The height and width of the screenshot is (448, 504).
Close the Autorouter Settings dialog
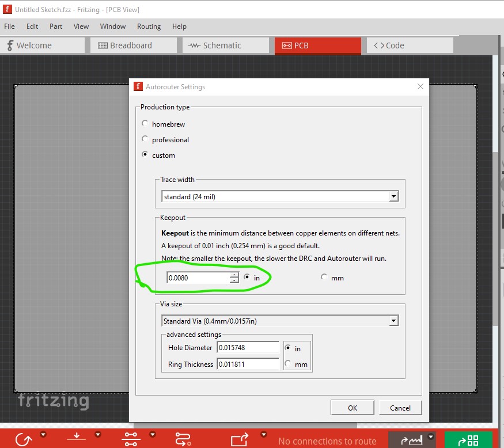[420, 86]
